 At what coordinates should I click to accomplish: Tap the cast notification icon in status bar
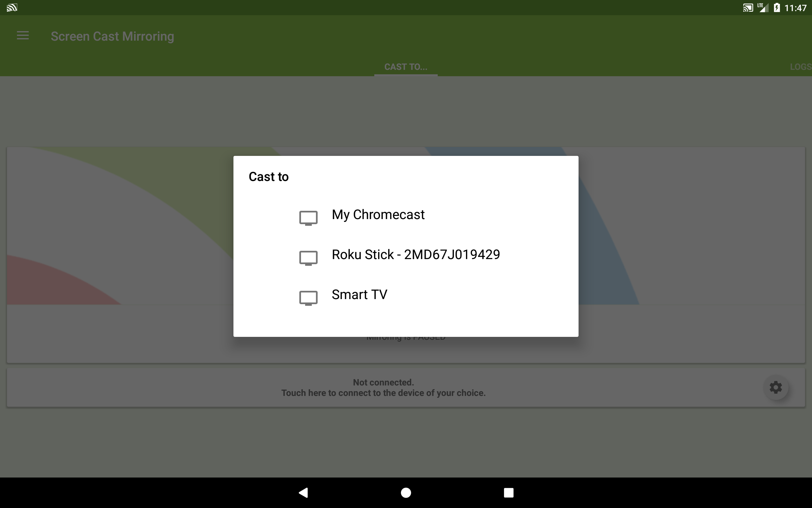pos(12,7)
